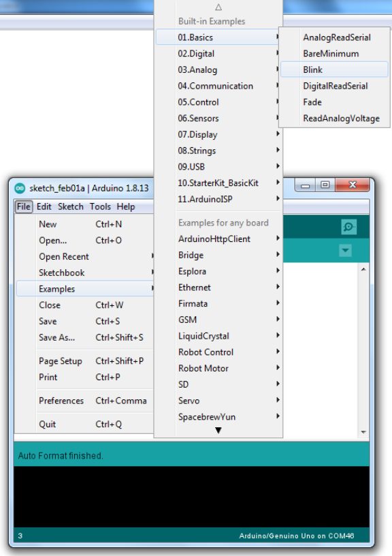Open Preferences

coord(85,401)
